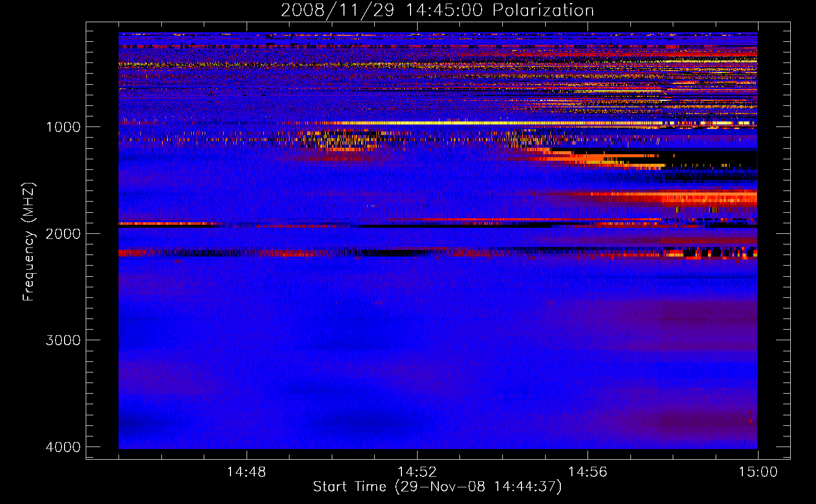Click the 15:00 time tick label
This screenshot has width=816, height=504.
click(x=758, y=472)
